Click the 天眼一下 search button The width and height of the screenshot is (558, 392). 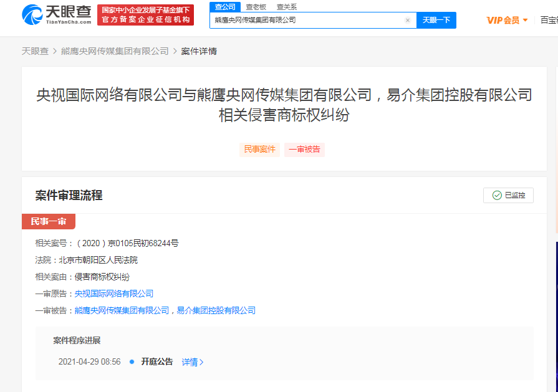436,21
